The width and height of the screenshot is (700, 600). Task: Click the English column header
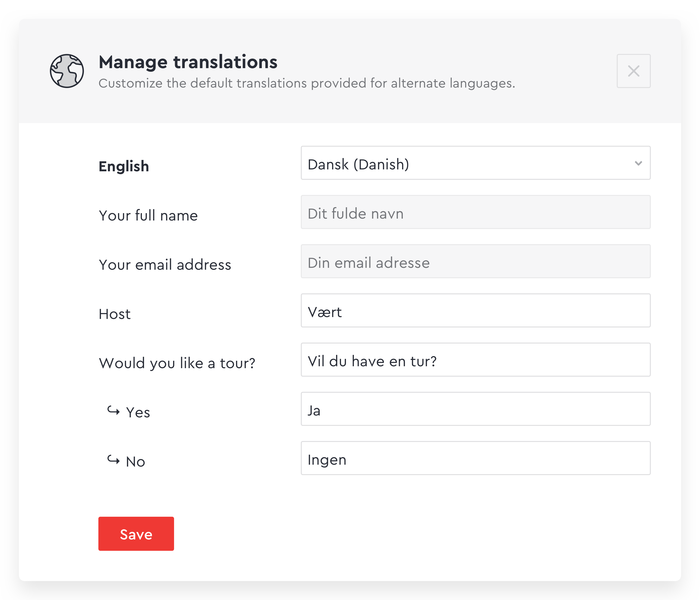[x=124, y=166]
